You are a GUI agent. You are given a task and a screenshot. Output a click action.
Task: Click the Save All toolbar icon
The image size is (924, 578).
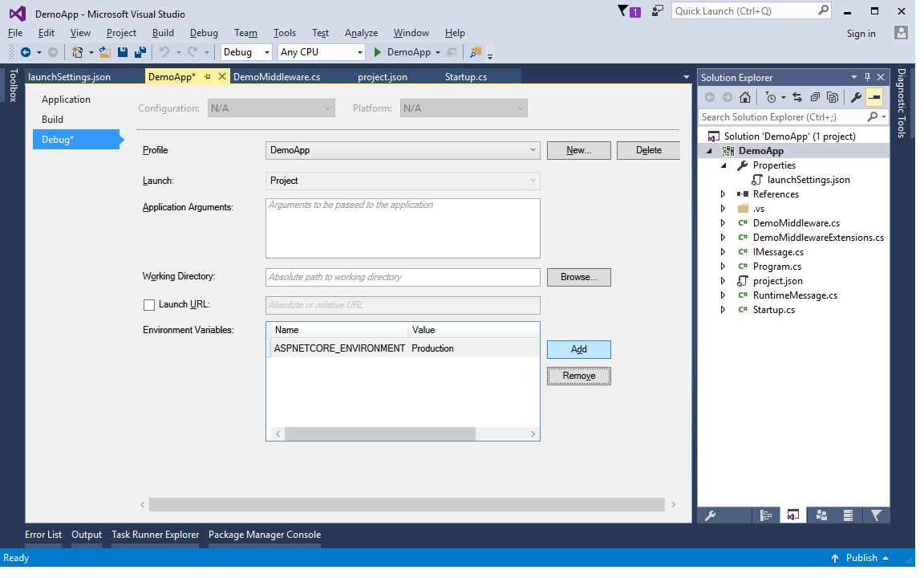point(140,52)
